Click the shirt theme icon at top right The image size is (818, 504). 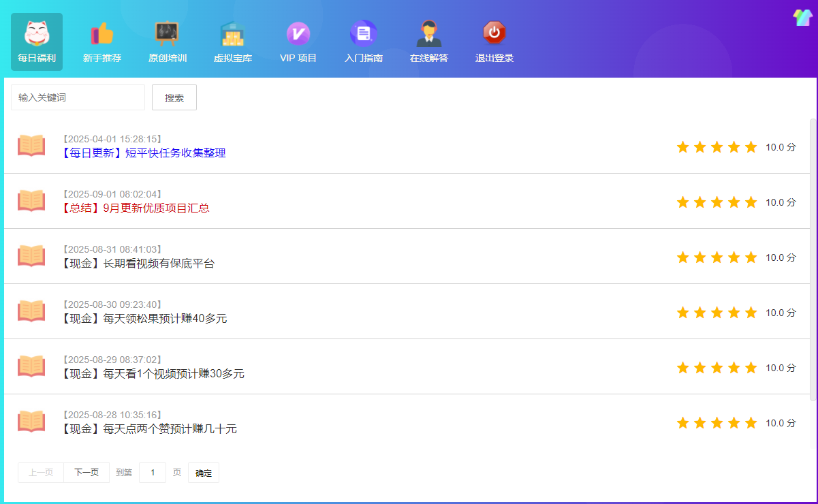[x=803, y=18]
